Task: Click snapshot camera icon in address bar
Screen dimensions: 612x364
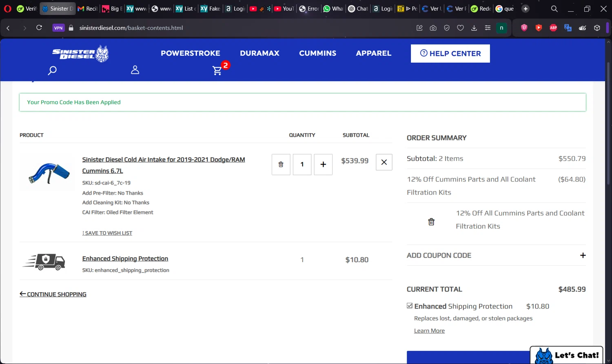Action: [433, 28]
